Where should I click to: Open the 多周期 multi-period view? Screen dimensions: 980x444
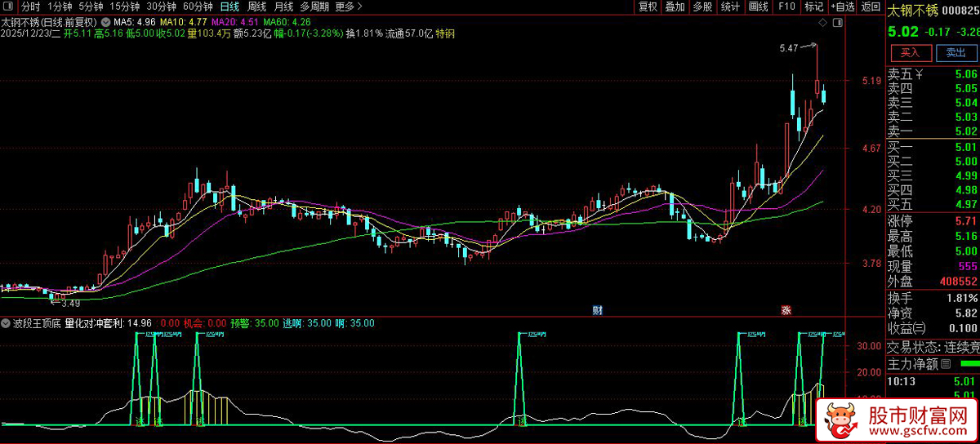314,7
